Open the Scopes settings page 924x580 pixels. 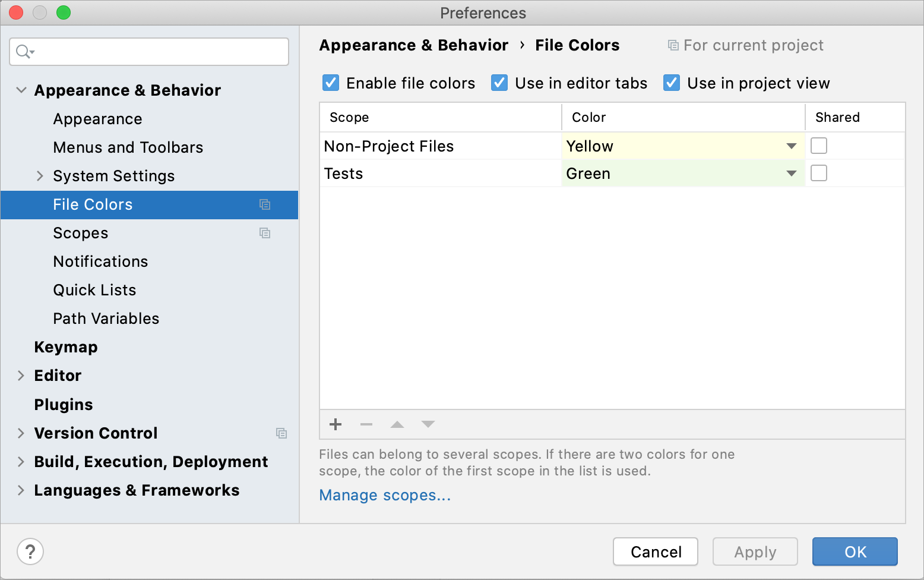click(x=81, y=233)
